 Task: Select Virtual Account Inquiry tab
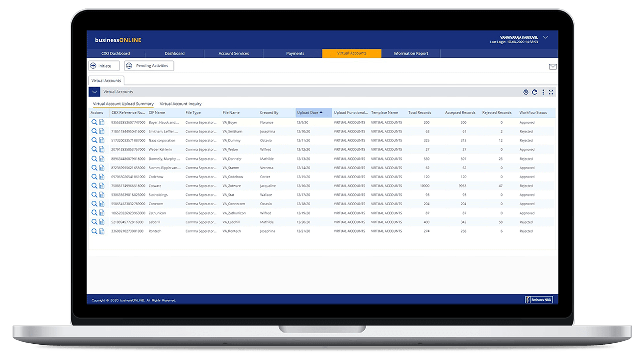click(x=180, y=104)
